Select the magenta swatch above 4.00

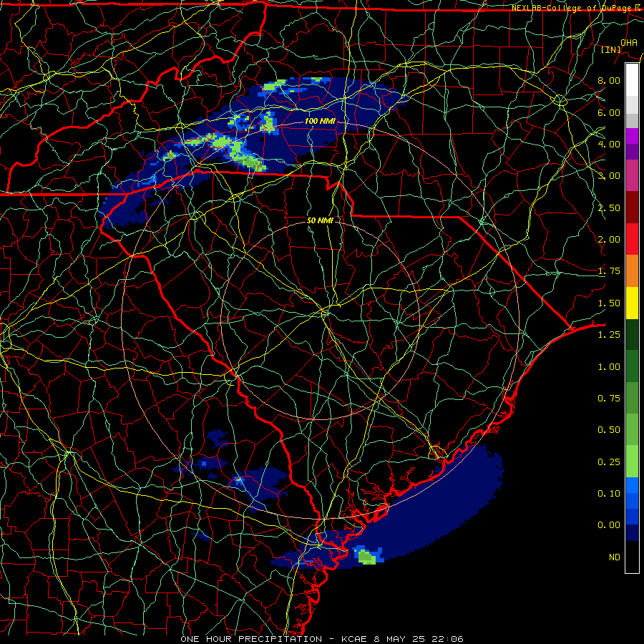tap(632, 136)
